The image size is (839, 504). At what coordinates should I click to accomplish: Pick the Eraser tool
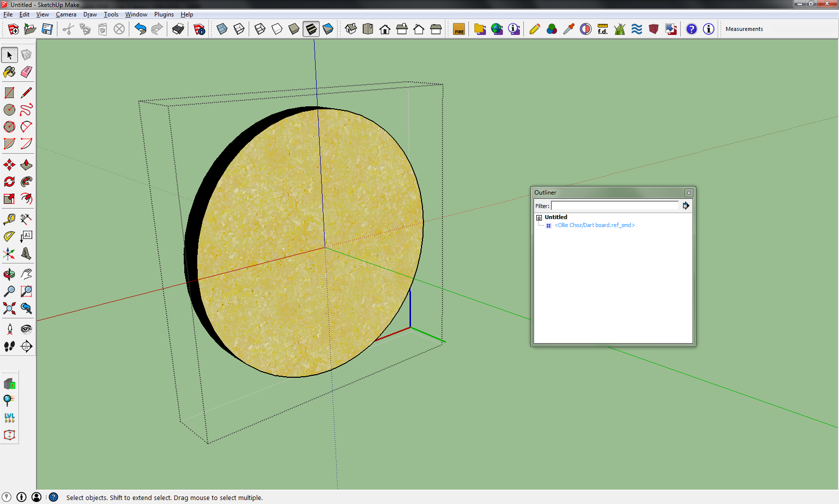tap(26, 72)
